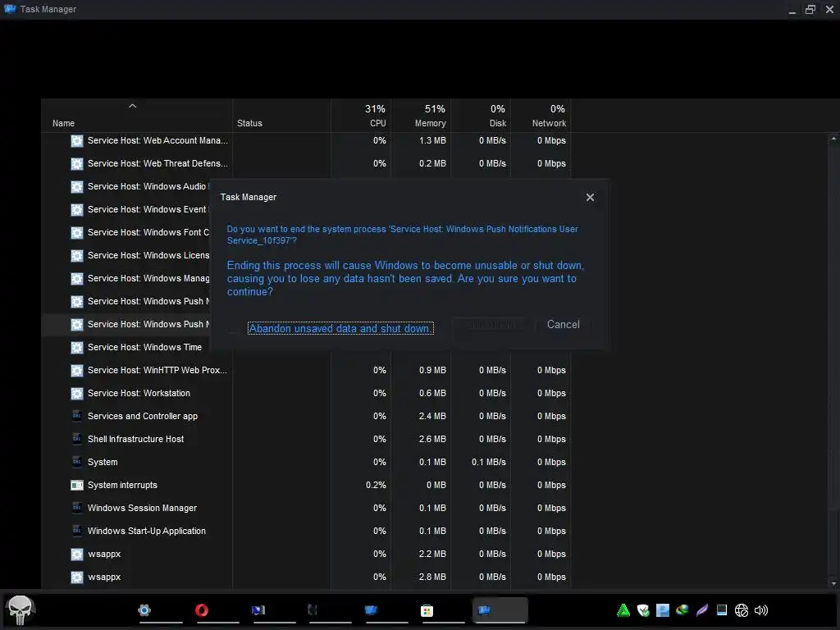
Task: Click the icon beside Service Host: Windows Audio
Action: [x=77, y=187]
